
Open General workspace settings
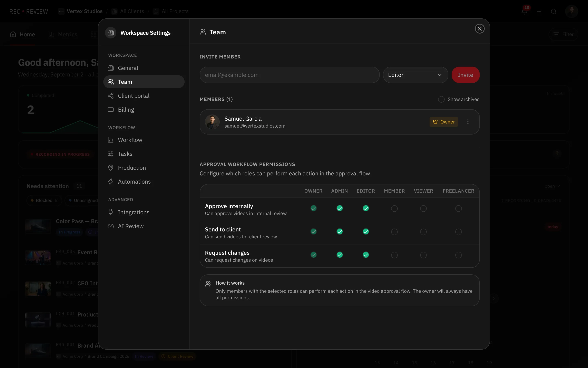pos(144,68)
